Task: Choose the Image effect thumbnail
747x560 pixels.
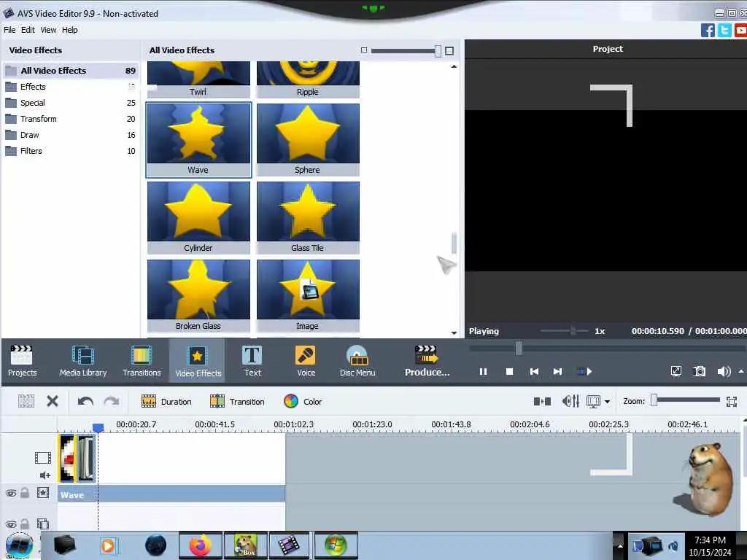Action: (x=308, y=296)
